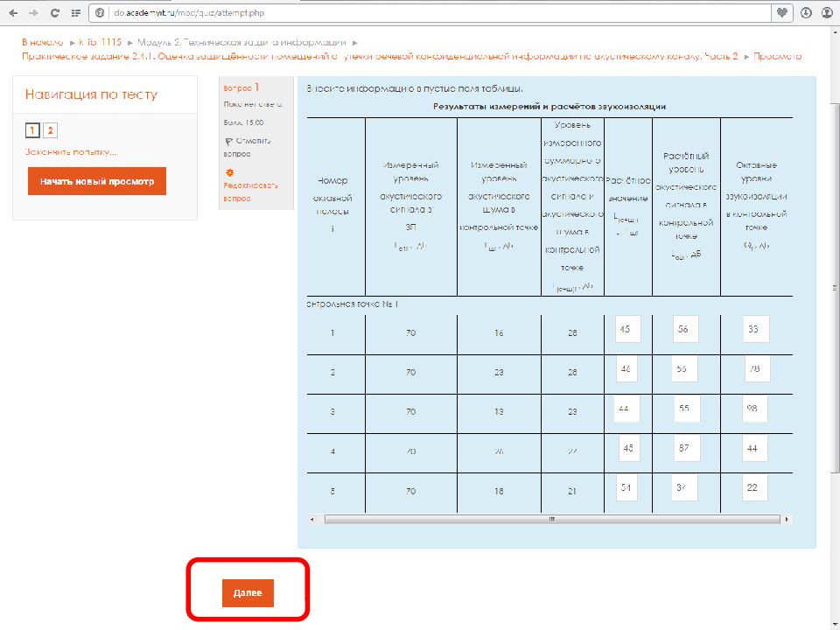Open the В начало breadcrumb link

tap(43, 42)
